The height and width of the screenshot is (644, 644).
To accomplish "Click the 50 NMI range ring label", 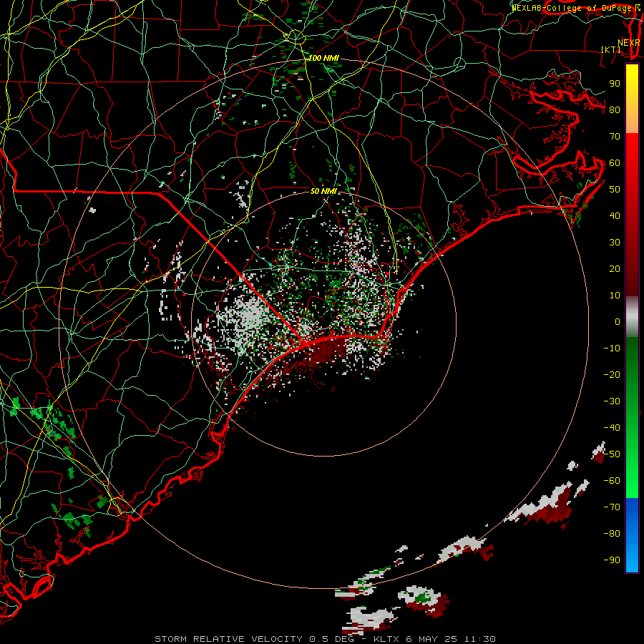I will coord(323,191).
